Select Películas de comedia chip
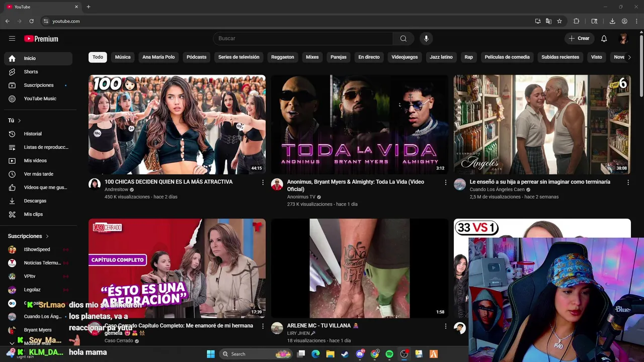 tap(507, 57)
